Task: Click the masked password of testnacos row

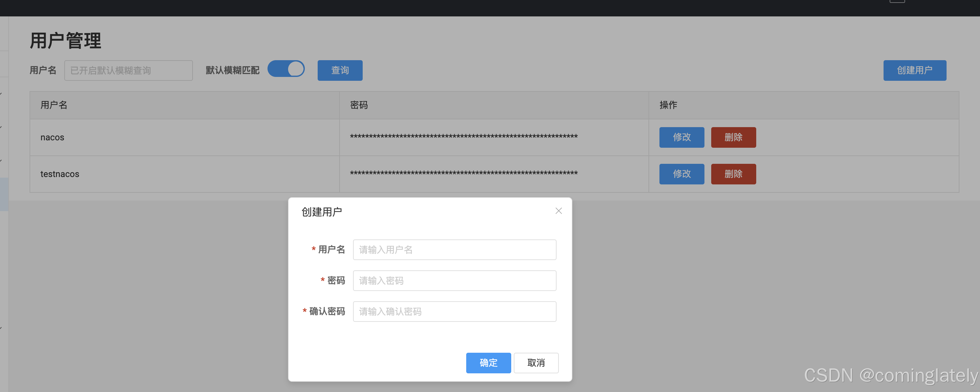Action: click(x=464, y=173)
